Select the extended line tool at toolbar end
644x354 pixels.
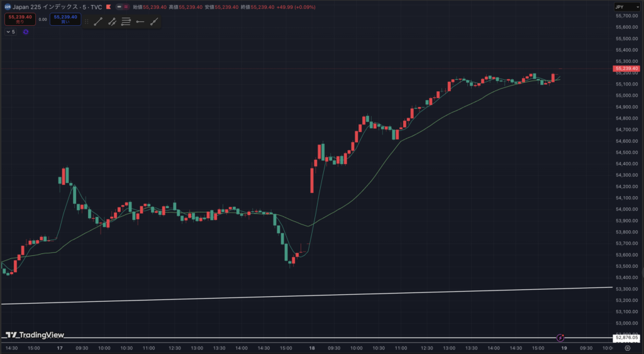tap(153, 21)
